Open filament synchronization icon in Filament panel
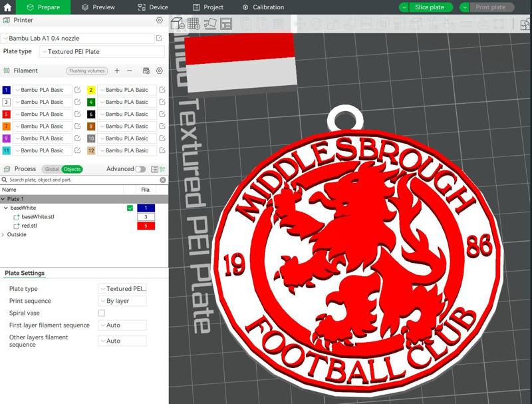 (146, 71)
